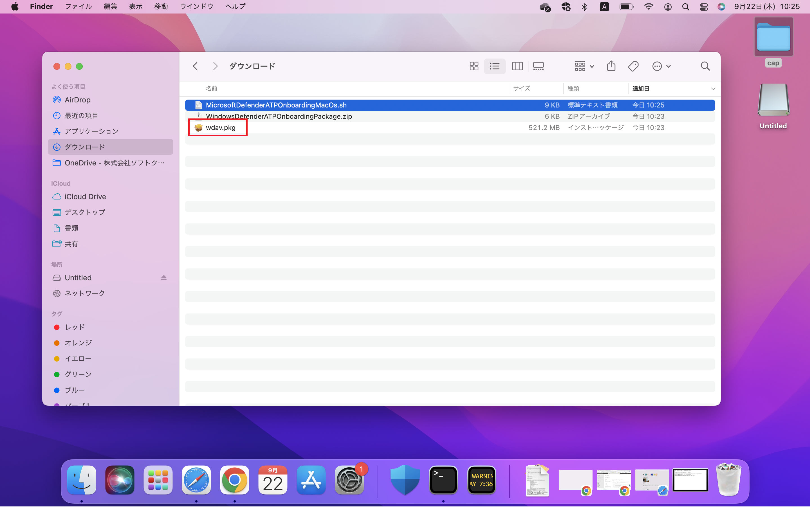
Task: Select the wdav.pkg file
Action: [x=450, y=128]
